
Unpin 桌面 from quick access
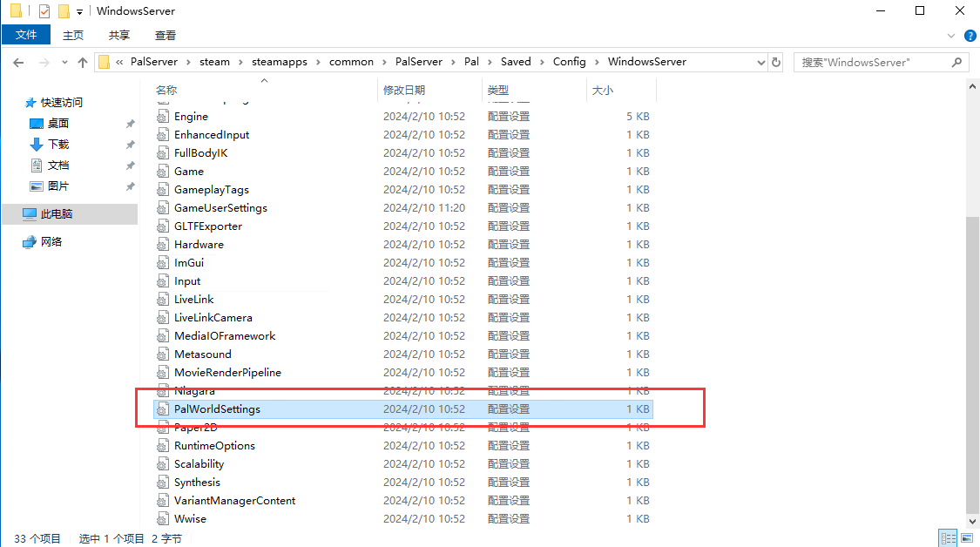(x=130, y=123)
